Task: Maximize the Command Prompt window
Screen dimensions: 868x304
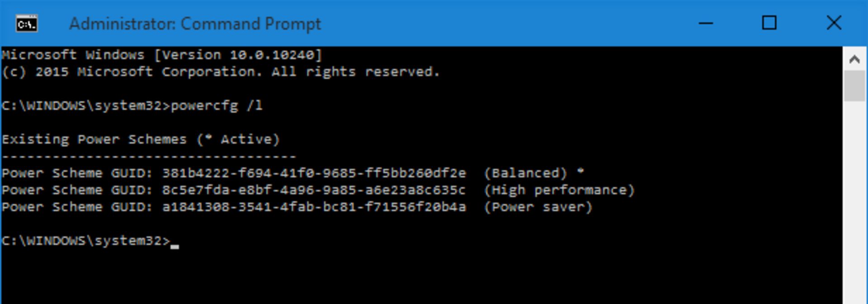Action: click(769, 23)
